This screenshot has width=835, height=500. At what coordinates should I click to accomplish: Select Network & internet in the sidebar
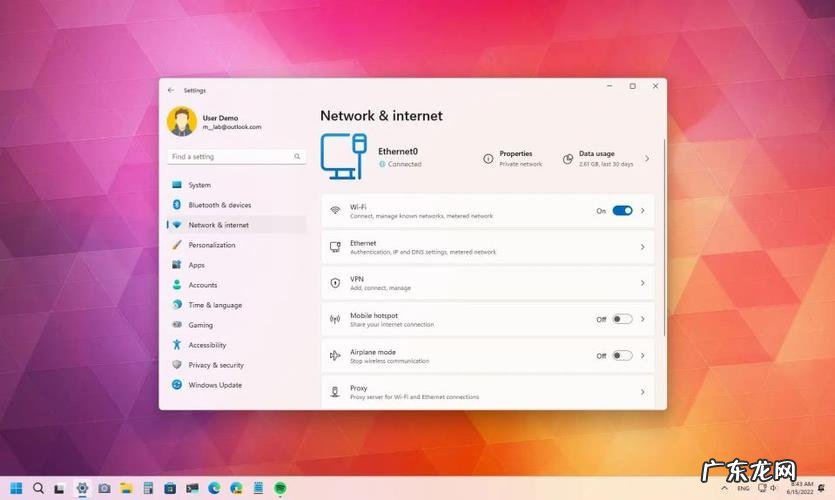tap(236, 225)
